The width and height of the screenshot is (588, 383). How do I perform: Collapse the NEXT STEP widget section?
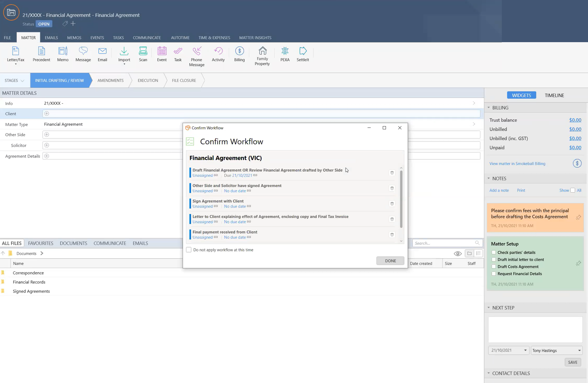(489, 308)
